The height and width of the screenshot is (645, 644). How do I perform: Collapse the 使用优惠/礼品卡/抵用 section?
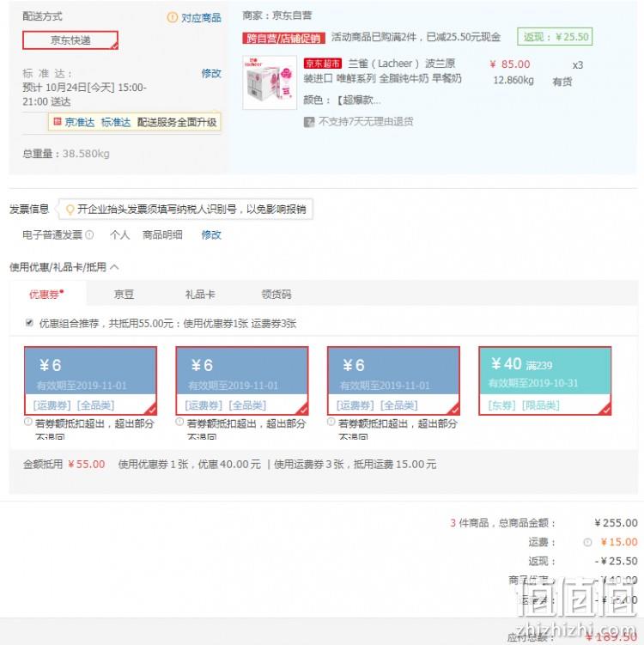tap(115, 267)
